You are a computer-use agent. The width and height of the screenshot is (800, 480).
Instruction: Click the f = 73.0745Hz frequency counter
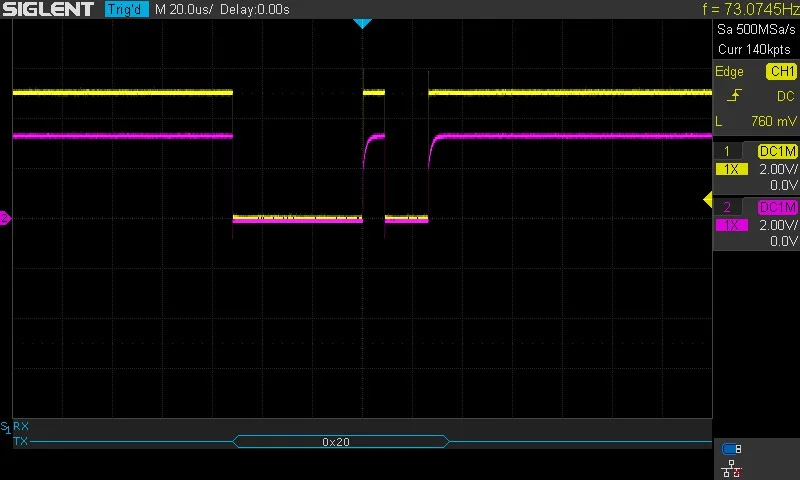point(751,9)
